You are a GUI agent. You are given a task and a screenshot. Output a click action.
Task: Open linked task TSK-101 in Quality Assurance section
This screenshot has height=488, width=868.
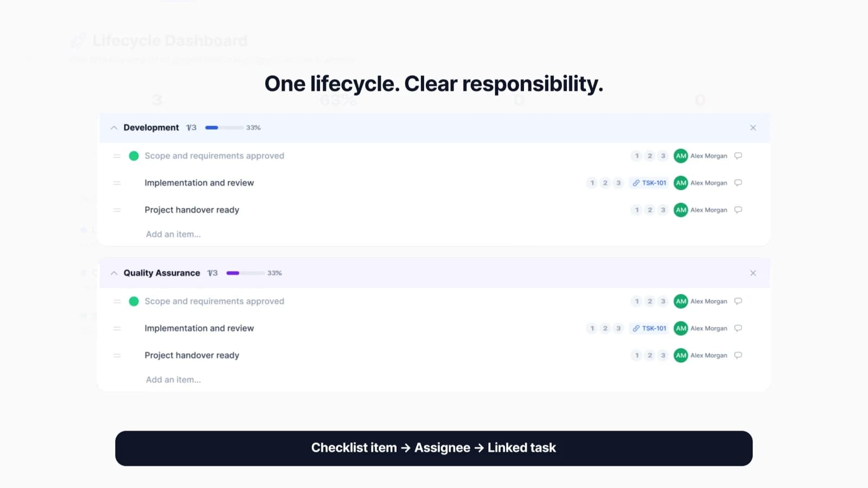pyautogui.click(x=649, y=329)
